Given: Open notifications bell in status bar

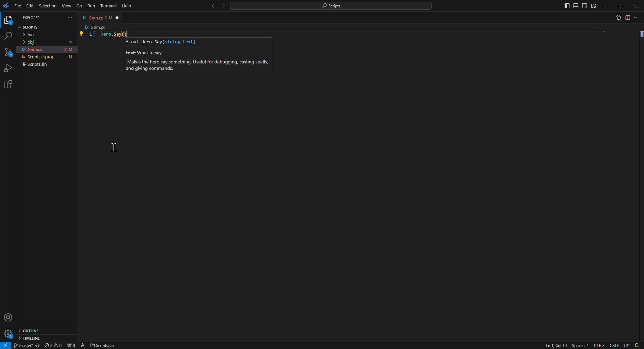Looking at the screenshot, I should point(637,345).
